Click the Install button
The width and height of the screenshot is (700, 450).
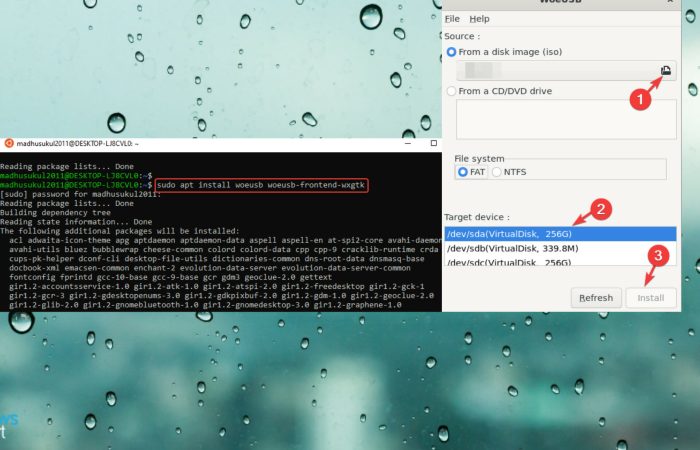651,298
